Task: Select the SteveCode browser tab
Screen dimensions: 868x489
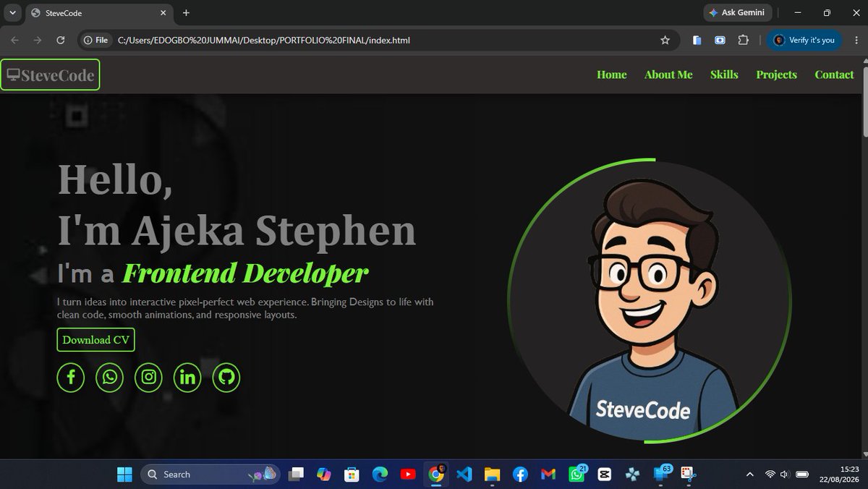Action: coord(98,13)
